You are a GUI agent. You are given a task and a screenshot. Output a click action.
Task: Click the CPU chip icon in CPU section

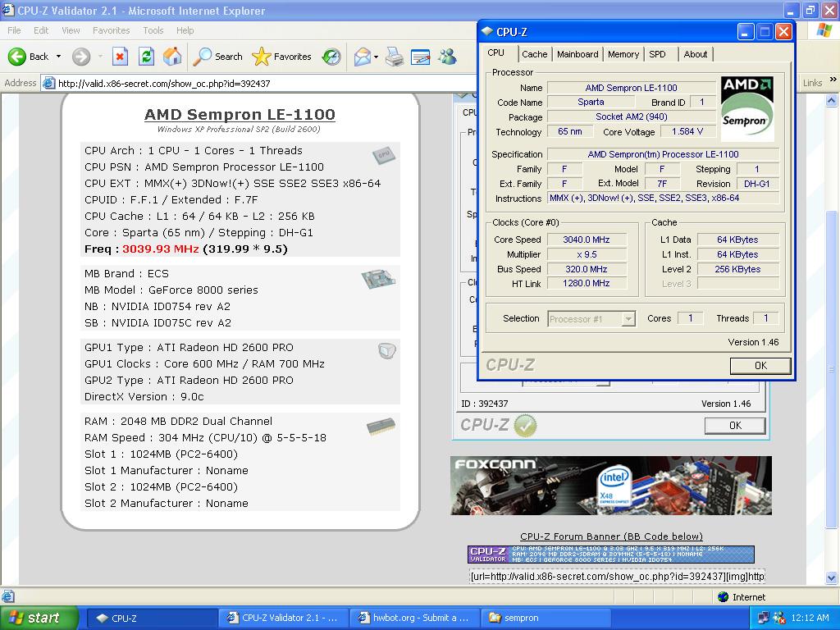tap(384, 155)
